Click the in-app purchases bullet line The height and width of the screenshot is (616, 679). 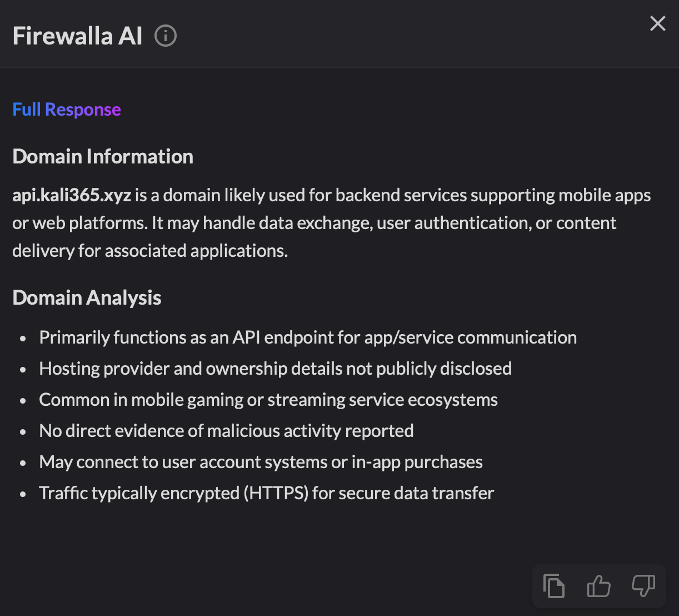click(x=261, y=462)
